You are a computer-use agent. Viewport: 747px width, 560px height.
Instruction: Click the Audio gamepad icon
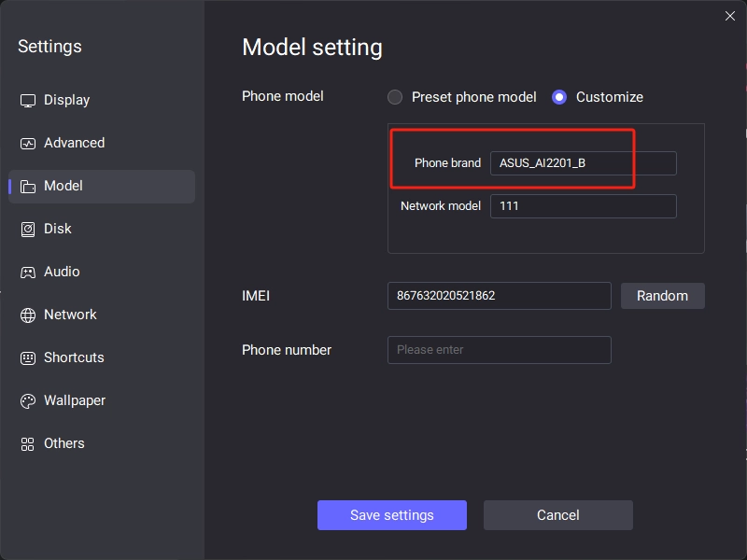pyautogui.click(x=28, y=272)
